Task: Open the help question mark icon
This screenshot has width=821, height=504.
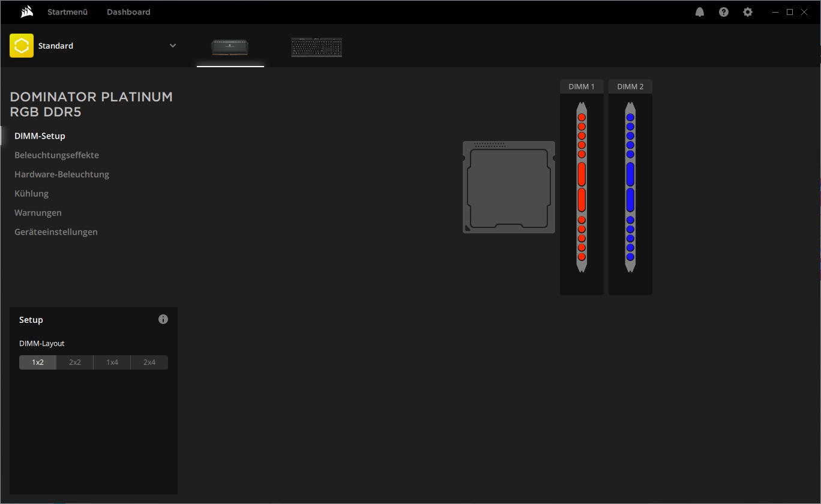Action: 724,12
